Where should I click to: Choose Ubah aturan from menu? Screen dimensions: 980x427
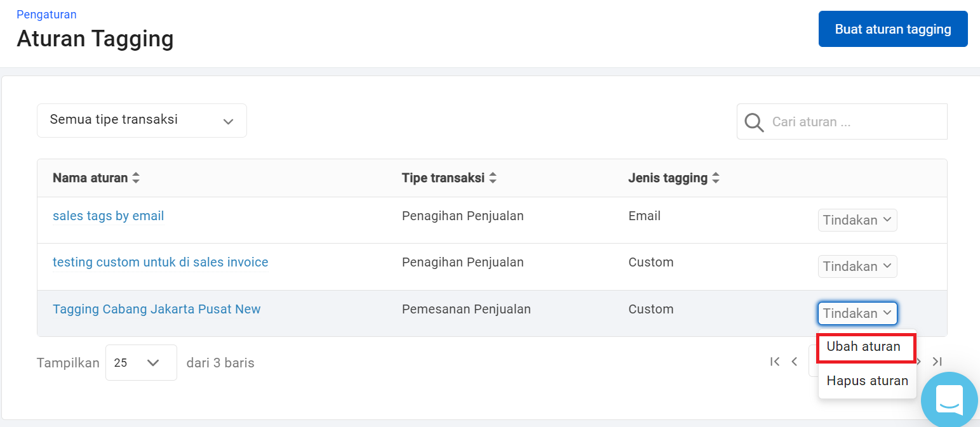(864, 347)
